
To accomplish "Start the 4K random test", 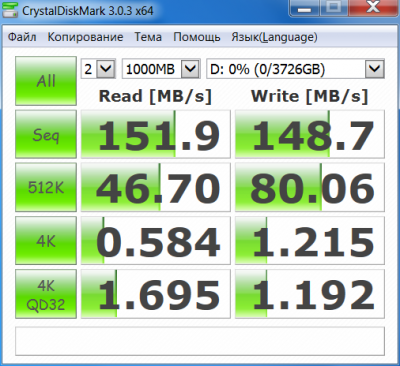I will (x=46, y=240).
